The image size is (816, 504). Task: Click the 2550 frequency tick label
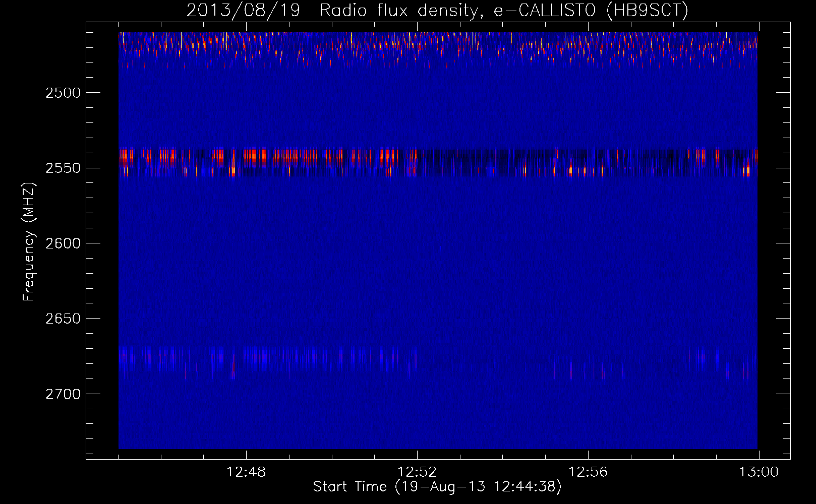[x=63, y=168]
